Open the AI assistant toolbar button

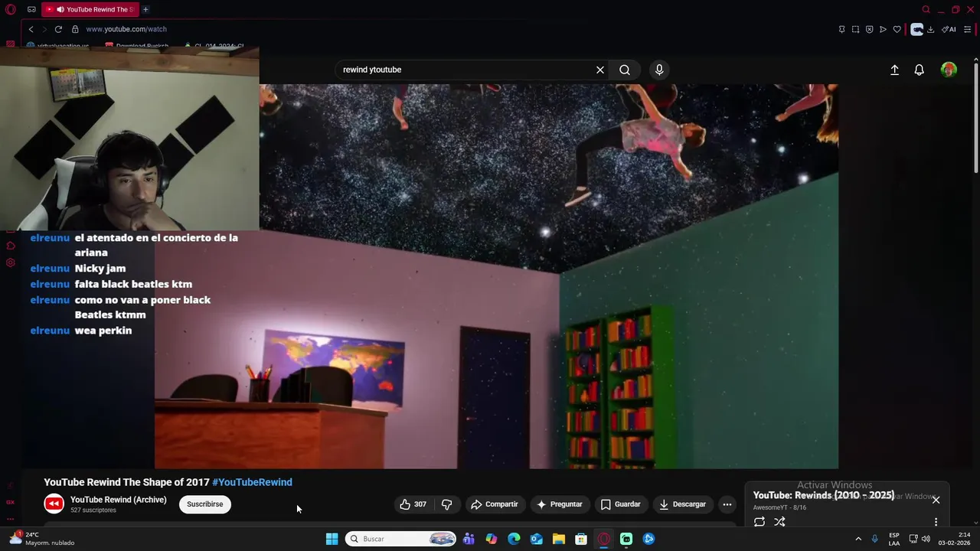[949, 30]
